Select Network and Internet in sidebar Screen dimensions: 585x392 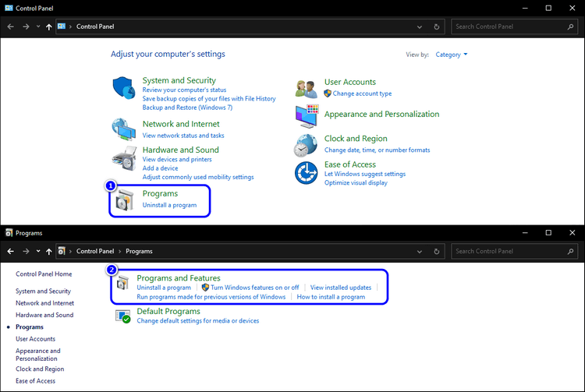[44, 303]
